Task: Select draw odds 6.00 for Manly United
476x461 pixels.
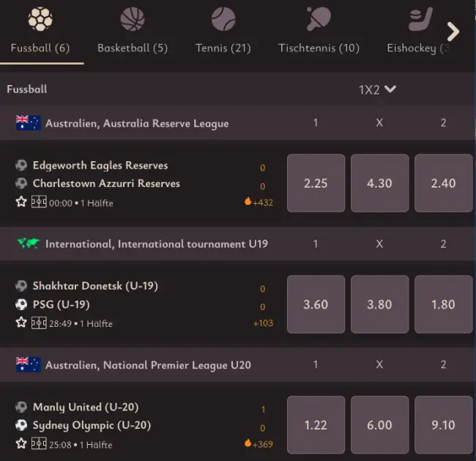Action: [379, 425]
